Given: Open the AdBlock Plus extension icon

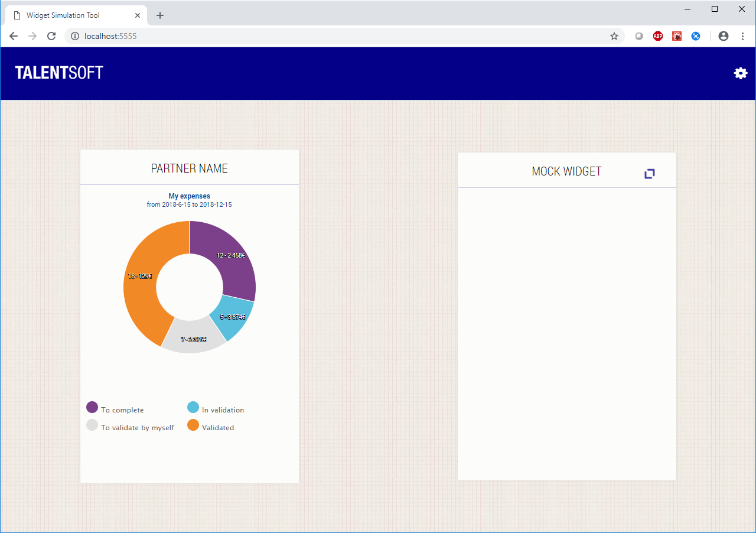Looking at the screenshot, I should 657,36.
